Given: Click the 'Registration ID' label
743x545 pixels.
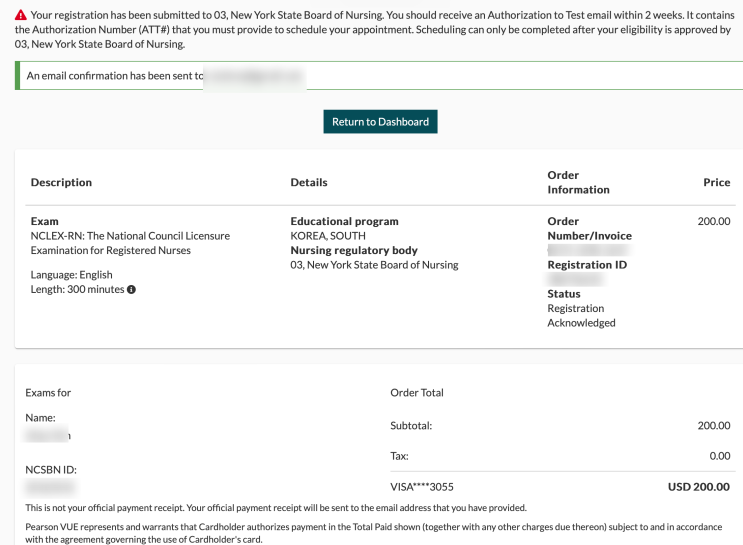Looking at the screenshot, I should click(587, 265).
